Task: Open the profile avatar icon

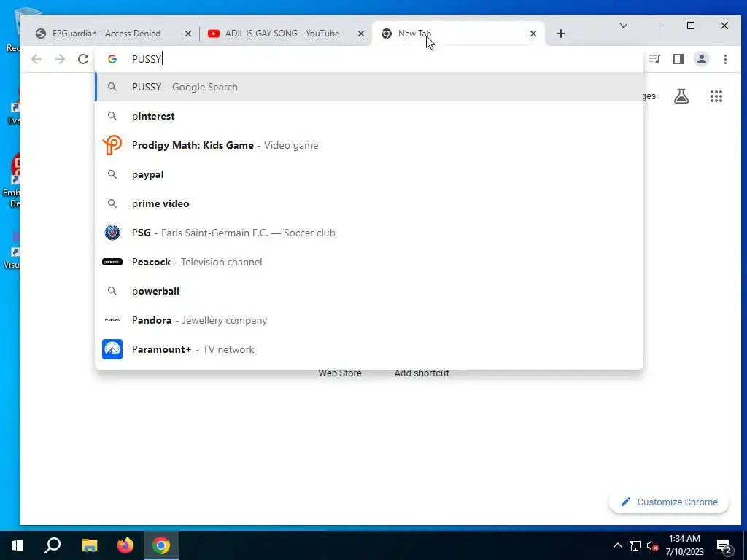Action: [x=702, y=59]
